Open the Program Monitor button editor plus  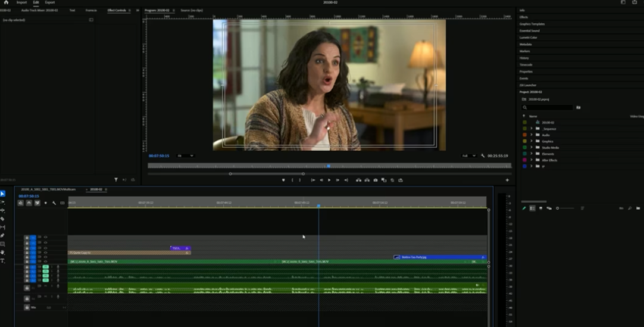pos(507,180)
